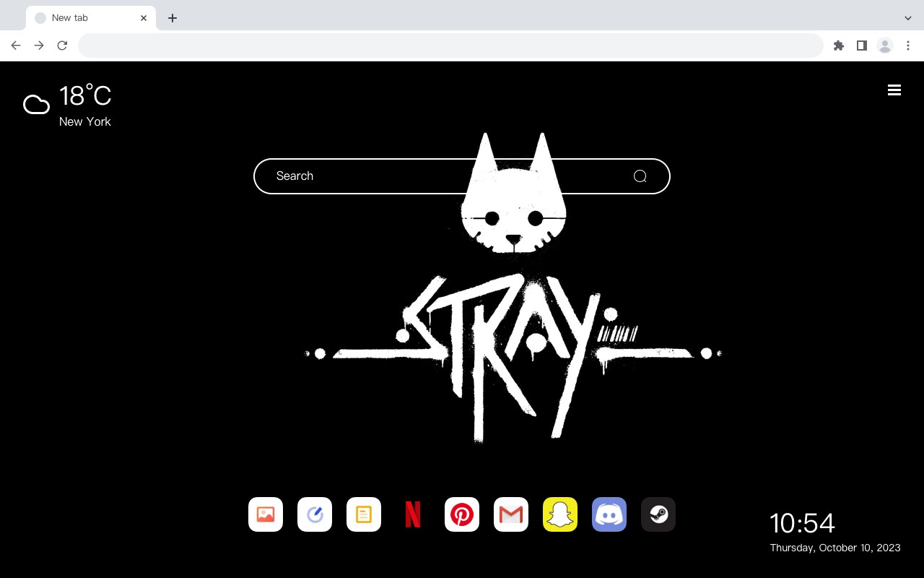Image resolution: width=924 pixels, height=578 pixels.
Task: Open the Steam shortcut
Action: (x=658, y=514)
